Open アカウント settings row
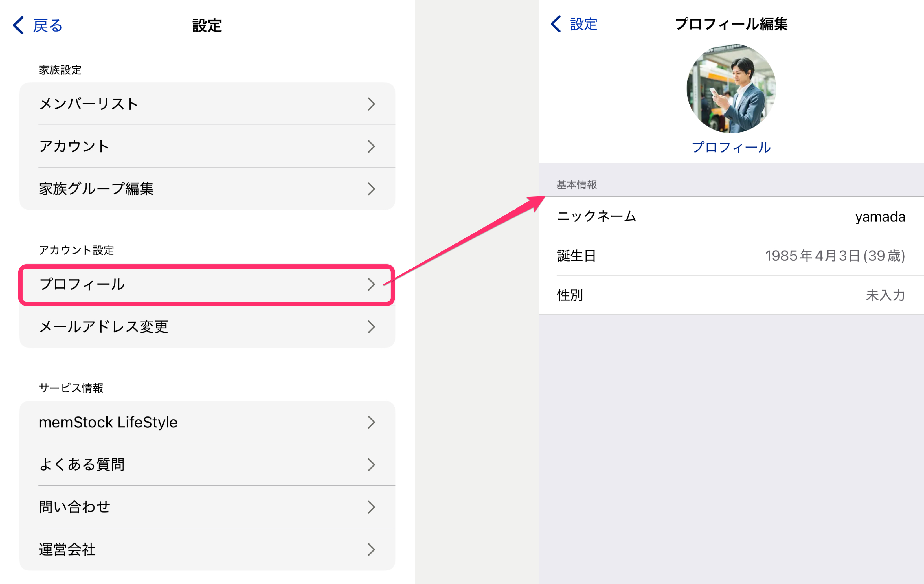 [x=74, y=146]
